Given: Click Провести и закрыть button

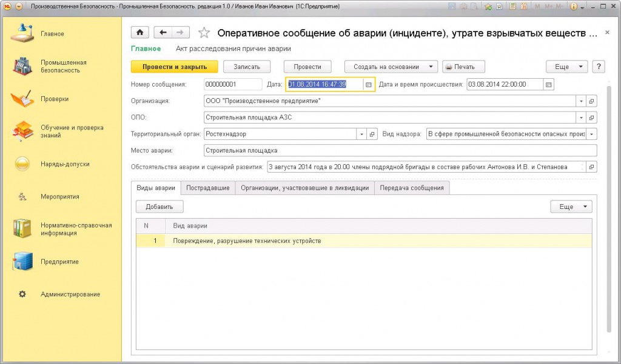Looking at the screenshot, I should 175,67.
